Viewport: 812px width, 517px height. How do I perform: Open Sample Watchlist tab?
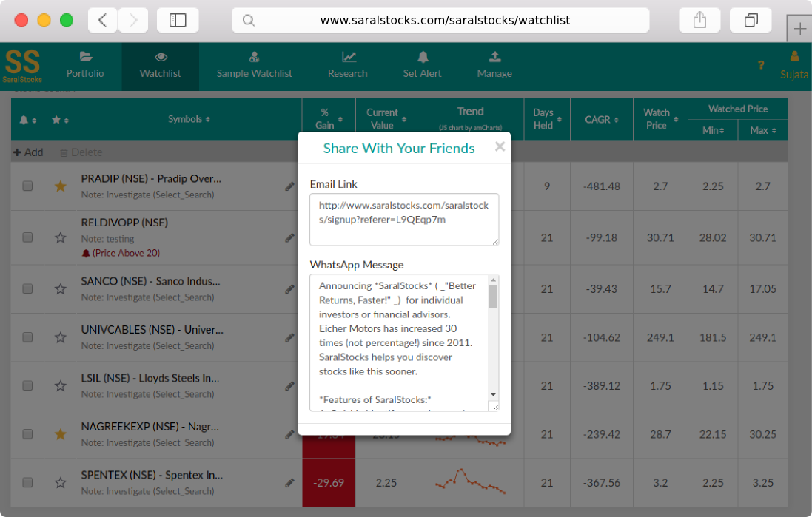point(255,67)
